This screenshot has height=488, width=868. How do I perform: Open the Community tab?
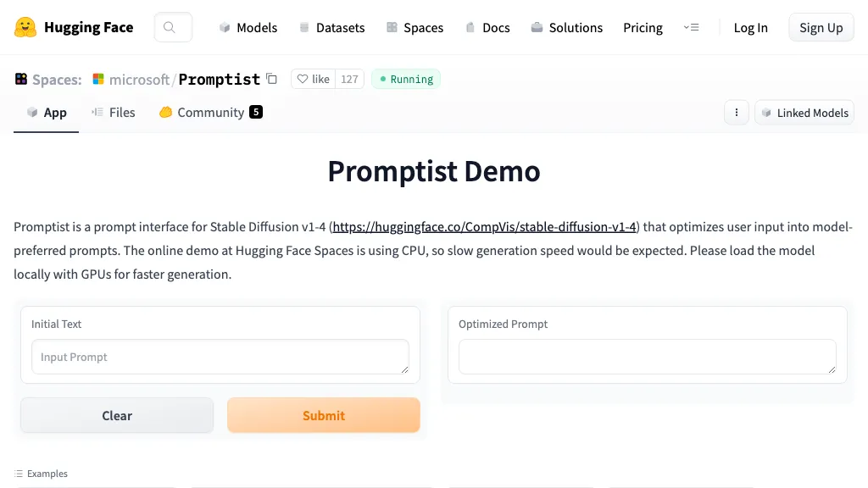(x=211, y=112)
